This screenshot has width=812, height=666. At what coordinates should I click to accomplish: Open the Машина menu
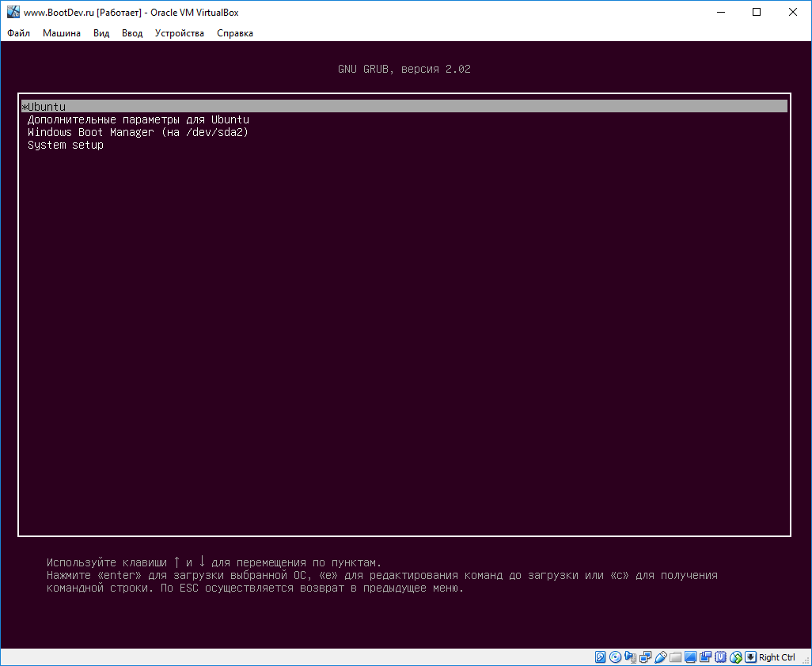62,33
